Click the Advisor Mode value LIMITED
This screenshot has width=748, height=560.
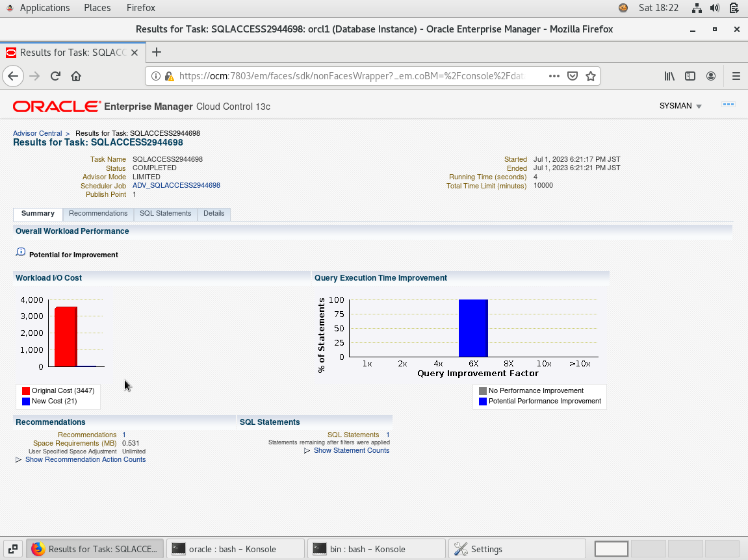(146, 177)
